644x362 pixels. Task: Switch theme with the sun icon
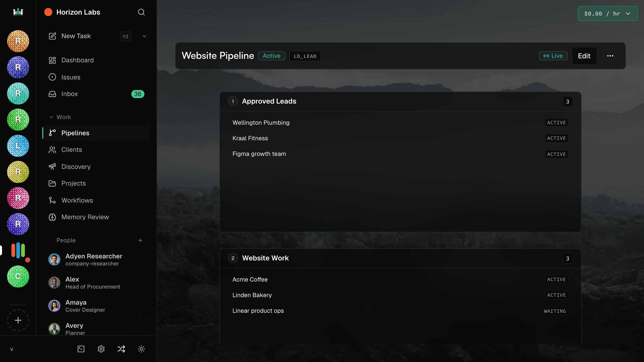[x=141, y=349]
